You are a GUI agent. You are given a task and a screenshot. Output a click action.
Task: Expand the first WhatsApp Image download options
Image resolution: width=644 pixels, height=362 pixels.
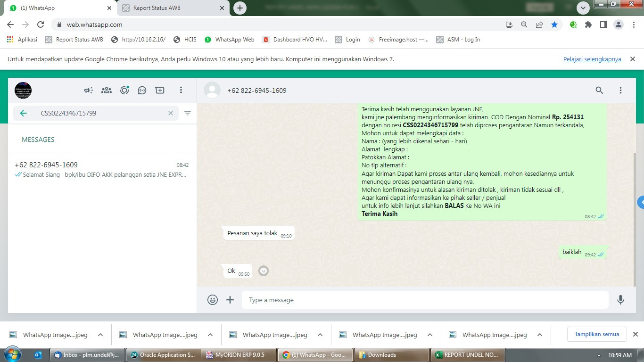coord(100,335)
